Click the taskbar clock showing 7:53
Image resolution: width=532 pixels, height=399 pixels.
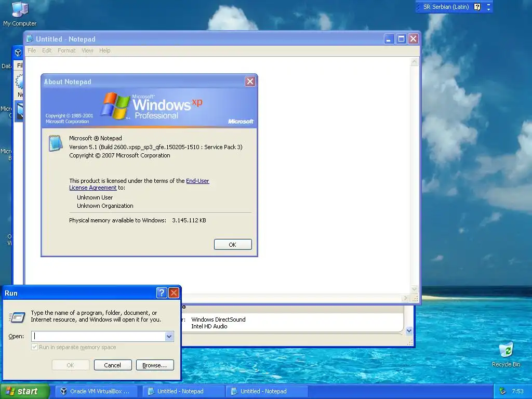518,391
